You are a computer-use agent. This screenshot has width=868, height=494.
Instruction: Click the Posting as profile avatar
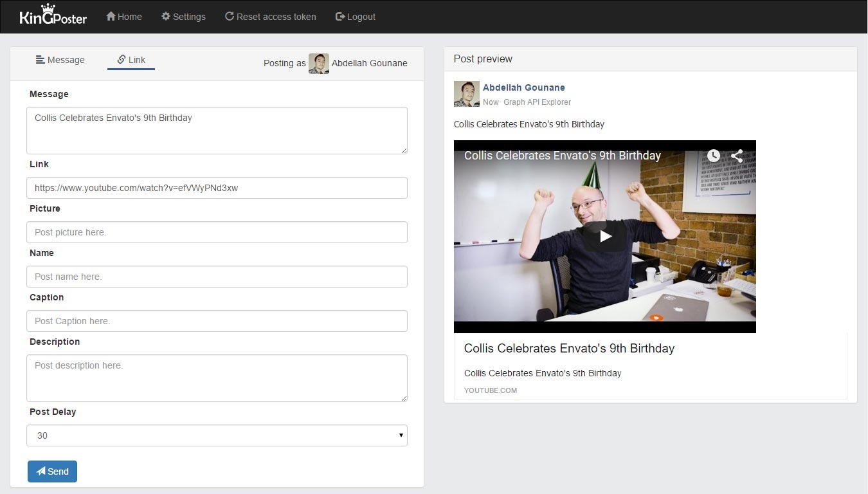tap(319, 63)
